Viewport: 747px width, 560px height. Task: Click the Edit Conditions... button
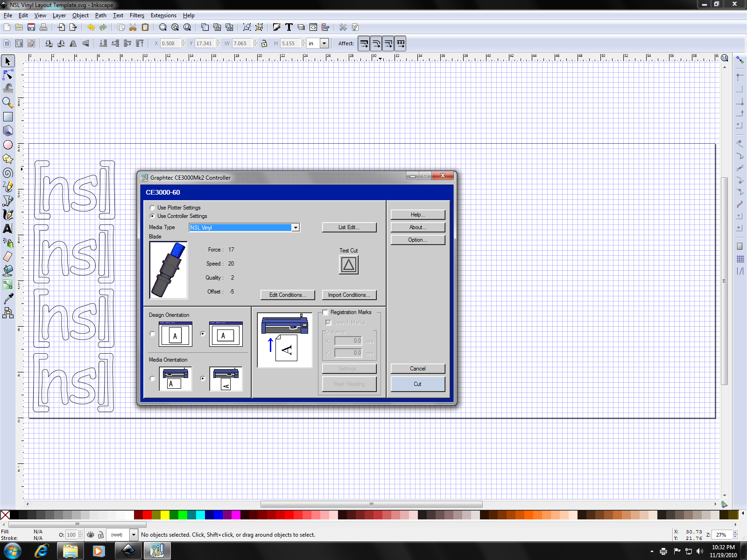pos(288,295)
